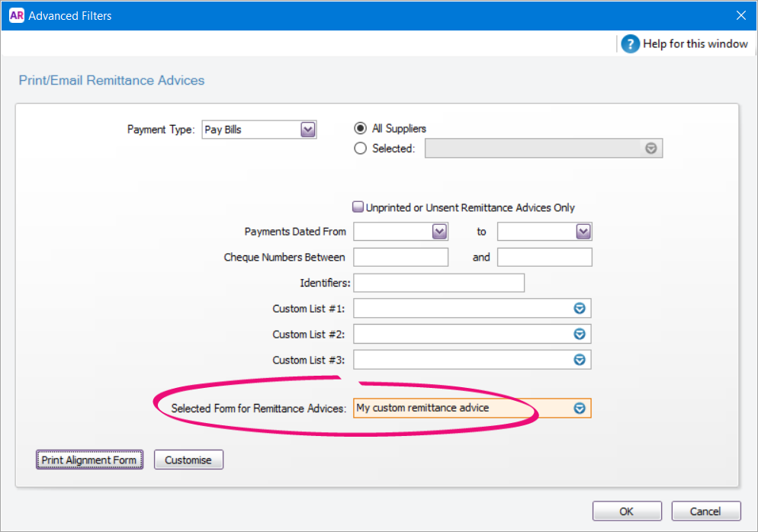Close the Advanced Filters window
Screen dimensions: 758x532
741,15
